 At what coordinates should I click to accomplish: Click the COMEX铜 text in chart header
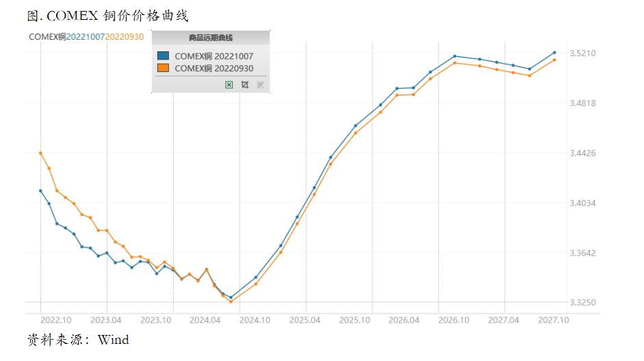point(47,36)
